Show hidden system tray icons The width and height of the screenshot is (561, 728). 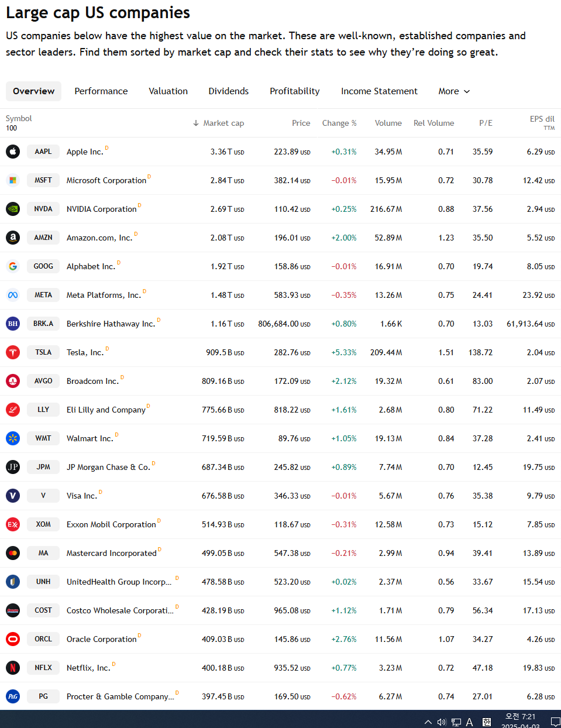[428, 722]
